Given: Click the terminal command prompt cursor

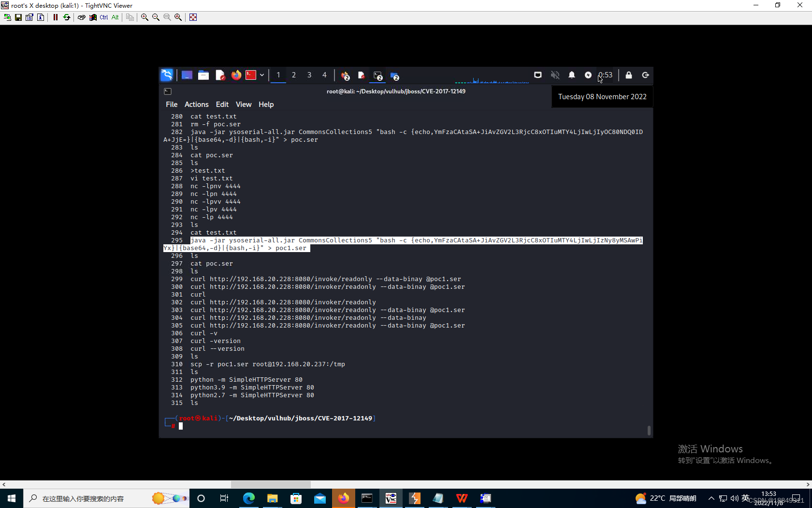Looking at the screenshot, I should pos(181,426).
